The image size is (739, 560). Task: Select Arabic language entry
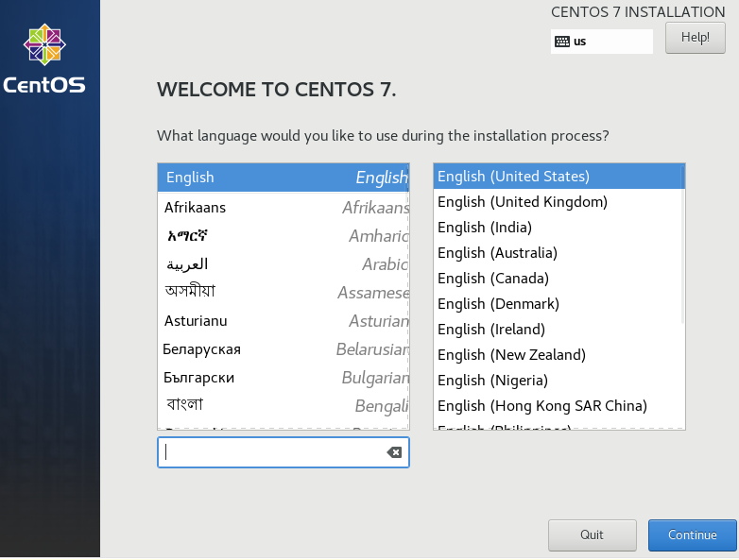point(284,264)
